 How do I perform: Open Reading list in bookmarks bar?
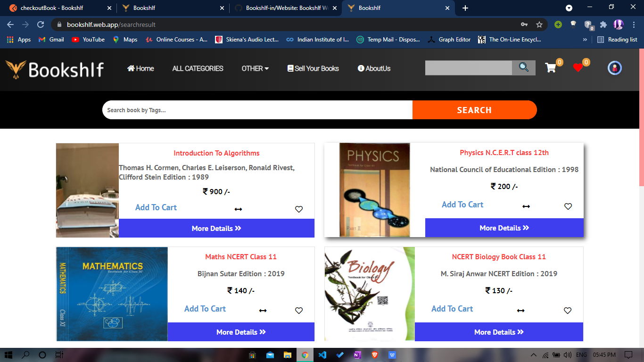[617, 40]
